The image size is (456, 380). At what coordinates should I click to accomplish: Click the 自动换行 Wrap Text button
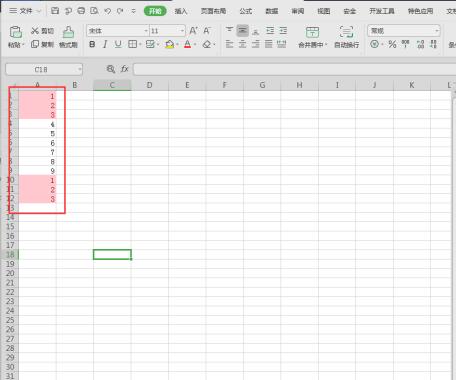[346, 37]
